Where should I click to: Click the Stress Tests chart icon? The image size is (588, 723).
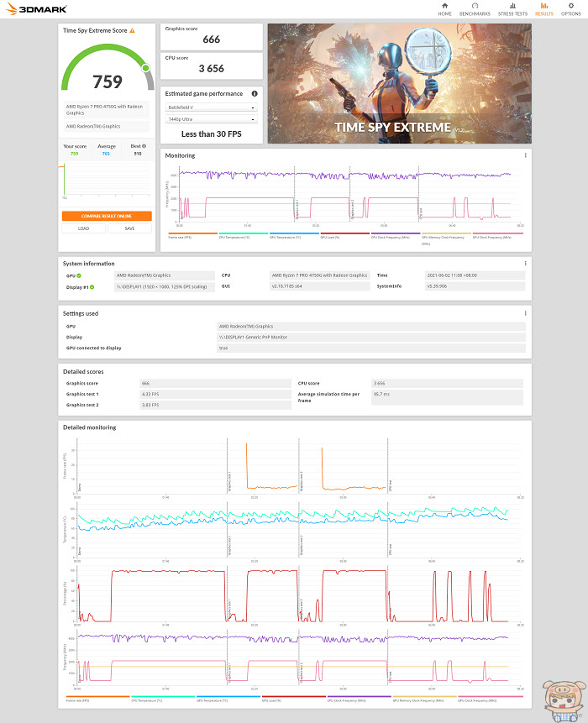point(512,6)
